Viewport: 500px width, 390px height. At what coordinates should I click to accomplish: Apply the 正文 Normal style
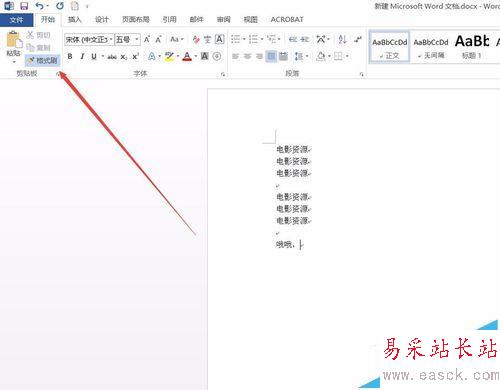point(390,47)
